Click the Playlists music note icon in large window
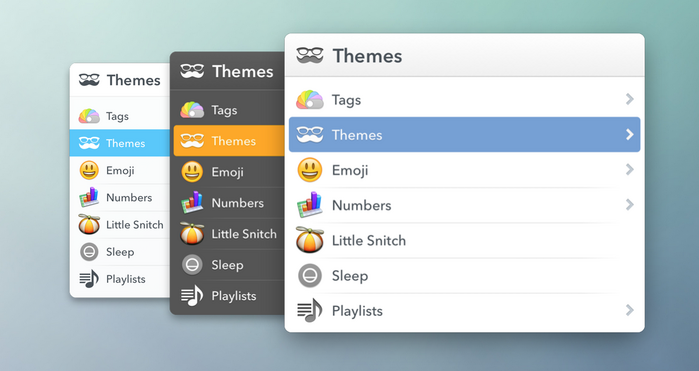This screenshot has width=699, height=371. tap(310, 310)
